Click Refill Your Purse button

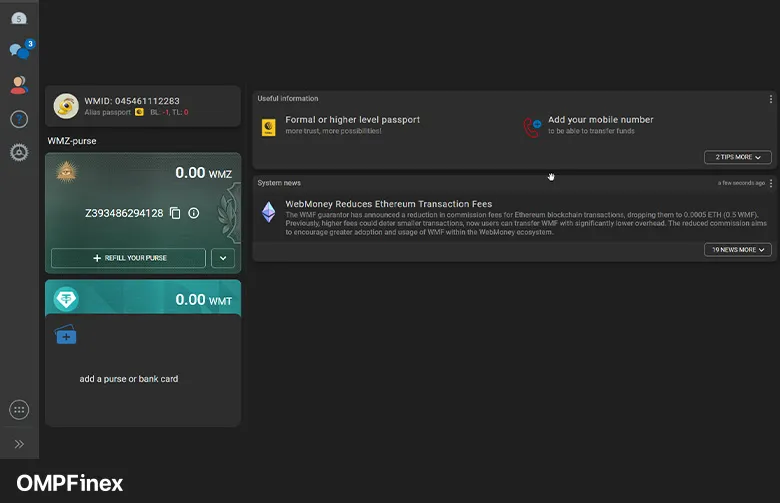pyautogui.click(x=128, y=258)
